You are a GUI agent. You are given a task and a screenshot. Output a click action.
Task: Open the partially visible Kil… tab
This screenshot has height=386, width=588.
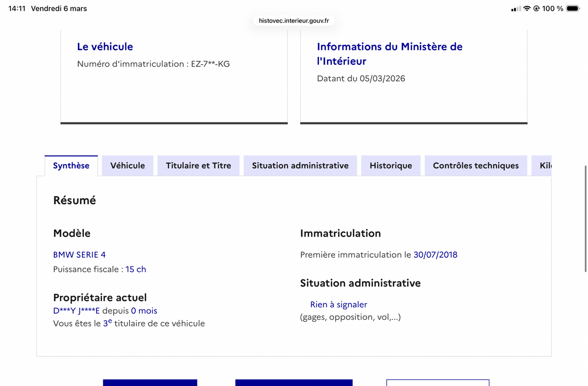pos(542,166)
